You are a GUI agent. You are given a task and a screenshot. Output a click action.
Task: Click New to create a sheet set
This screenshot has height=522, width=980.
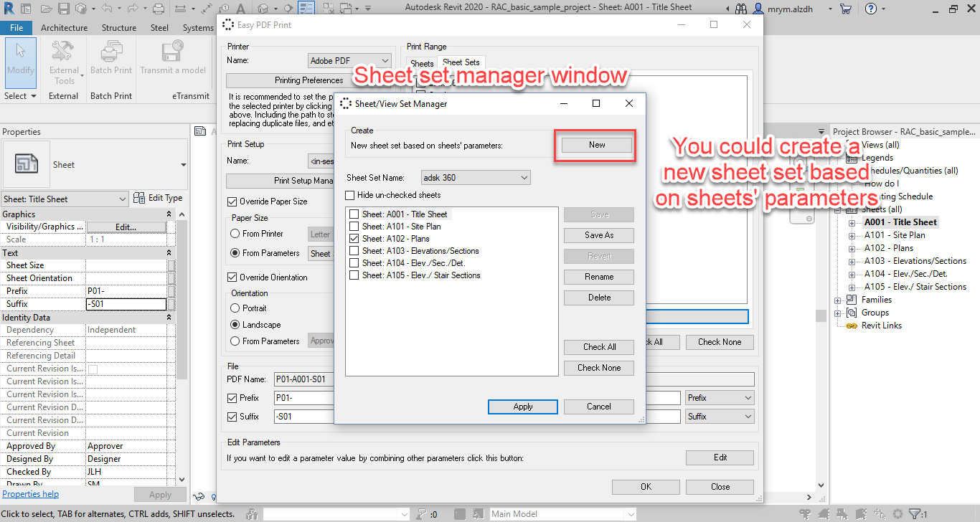tap(597, 145)
